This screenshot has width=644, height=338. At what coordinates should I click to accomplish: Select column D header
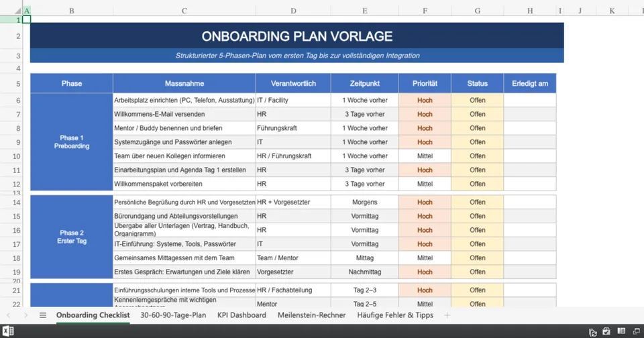(x=293, y=11)
